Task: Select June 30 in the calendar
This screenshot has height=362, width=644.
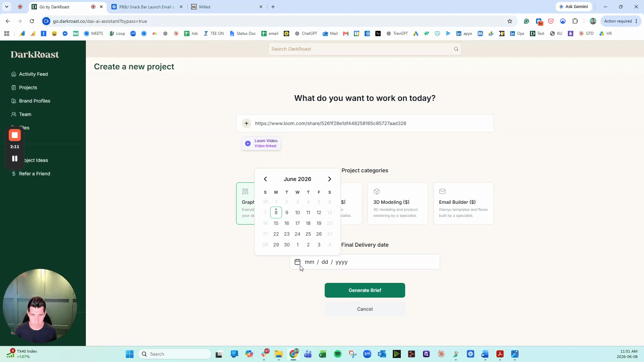Action: coord(287,245)
